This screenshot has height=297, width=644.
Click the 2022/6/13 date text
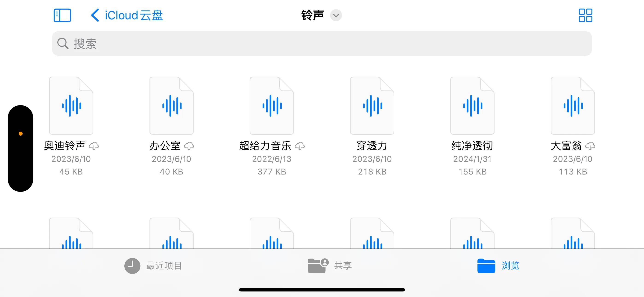pos(272,159)
